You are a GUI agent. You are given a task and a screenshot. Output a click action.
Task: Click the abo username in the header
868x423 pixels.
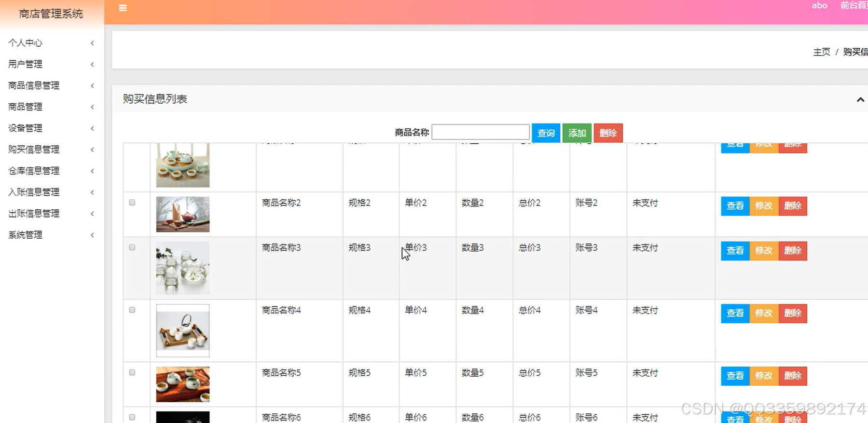(819, 5)
